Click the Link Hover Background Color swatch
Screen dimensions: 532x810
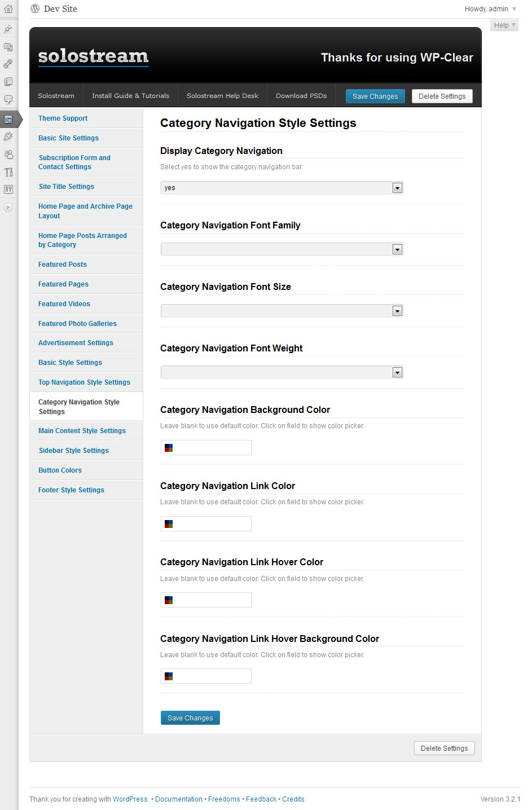[x=168, y=676]
